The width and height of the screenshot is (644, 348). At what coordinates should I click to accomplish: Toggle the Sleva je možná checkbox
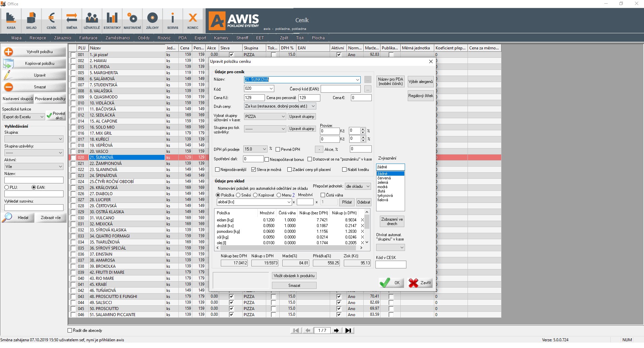pos(254,170)
